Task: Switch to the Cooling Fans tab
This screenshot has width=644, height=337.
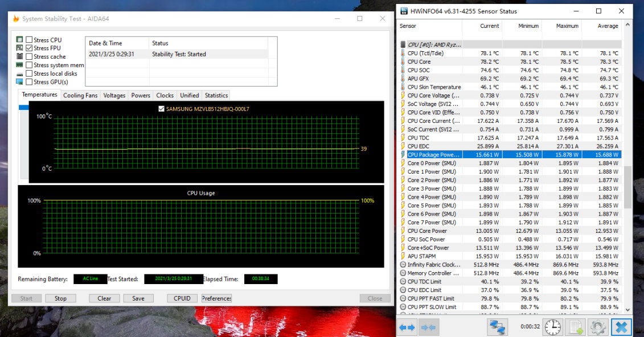Action: tap(80, 96)
